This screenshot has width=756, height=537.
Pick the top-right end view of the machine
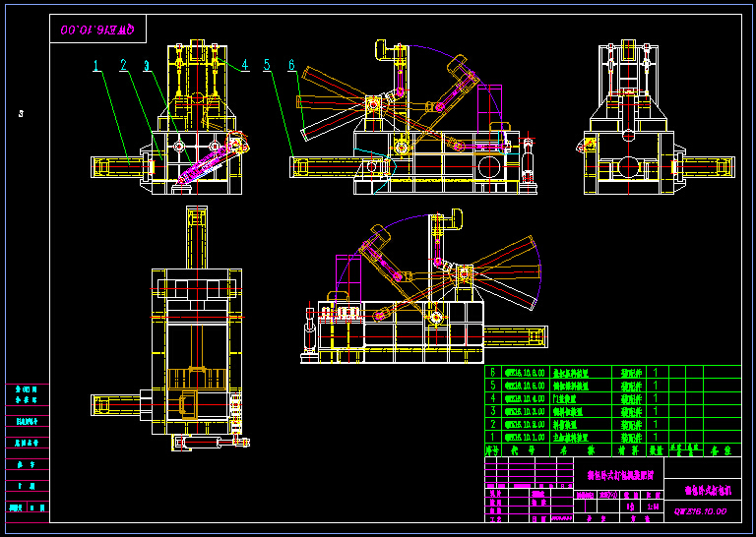pos(656,118)
